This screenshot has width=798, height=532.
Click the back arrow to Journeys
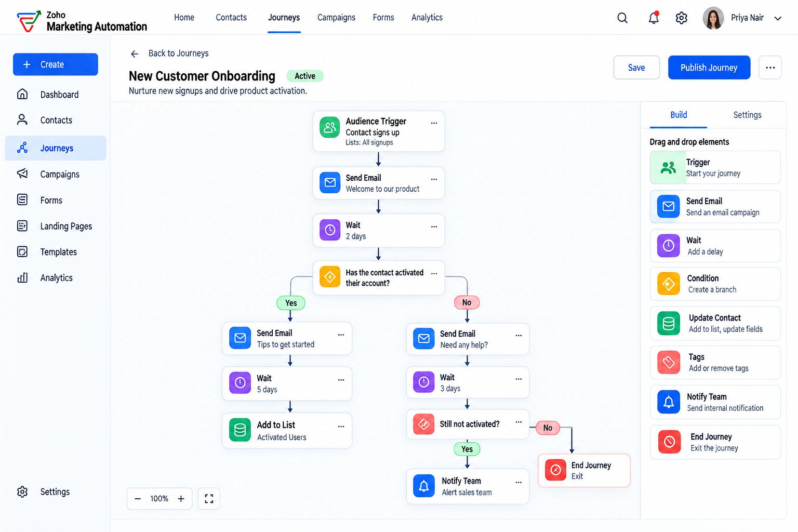coord(135,54)
